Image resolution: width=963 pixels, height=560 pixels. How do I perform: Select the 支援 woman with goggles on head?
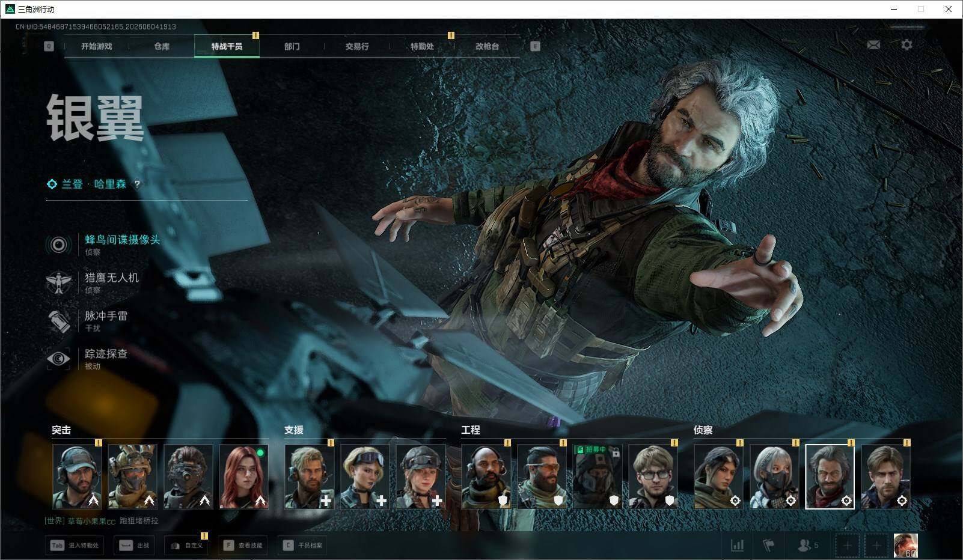point(365,476)
